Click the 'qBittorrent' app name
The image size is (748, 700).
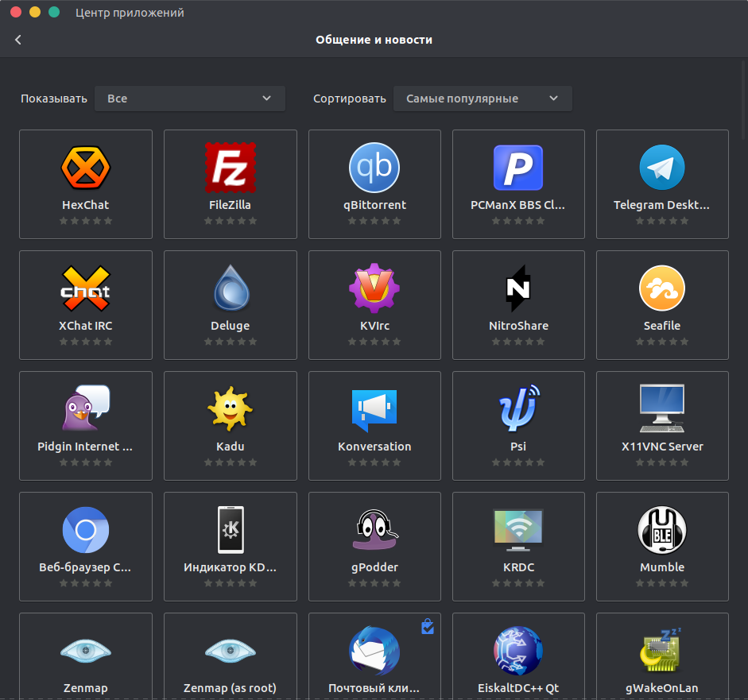tap(375, 205)
